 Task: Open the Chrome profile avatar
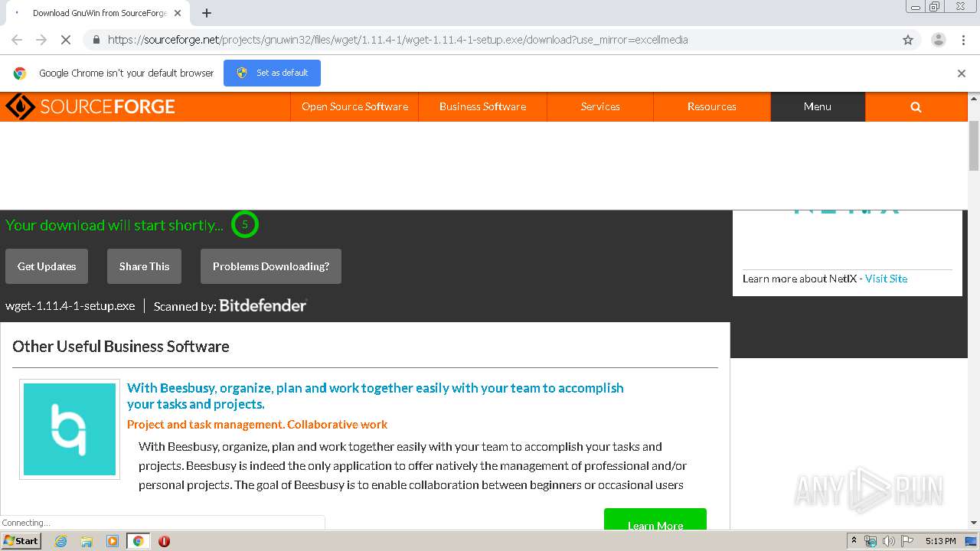pos(938,40)
